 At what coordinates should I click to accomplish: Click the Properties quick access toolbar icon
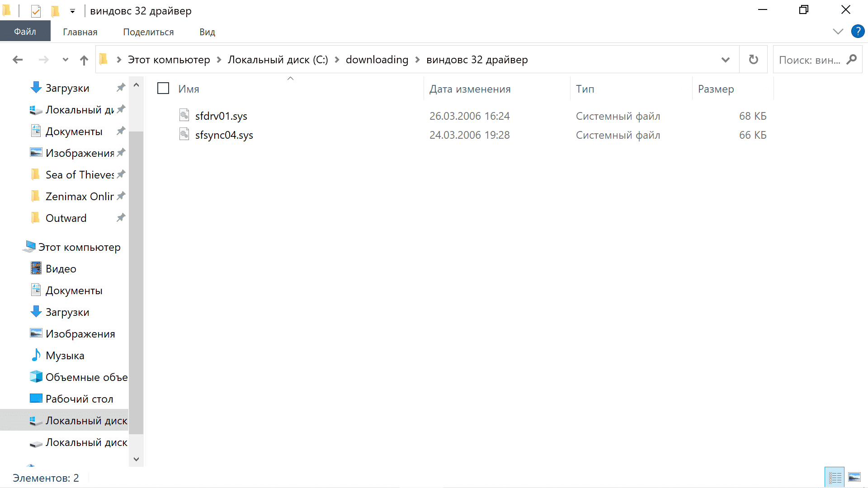(x=36, y=10)
